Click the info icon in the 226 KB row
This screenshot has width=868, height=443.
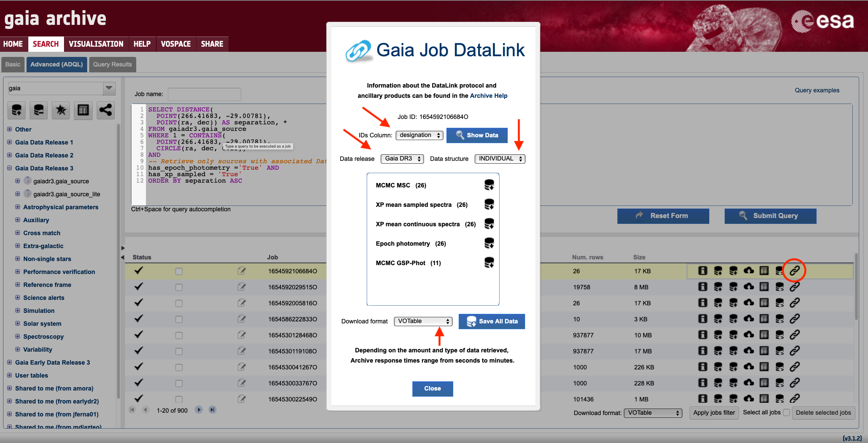pos(703,367)
